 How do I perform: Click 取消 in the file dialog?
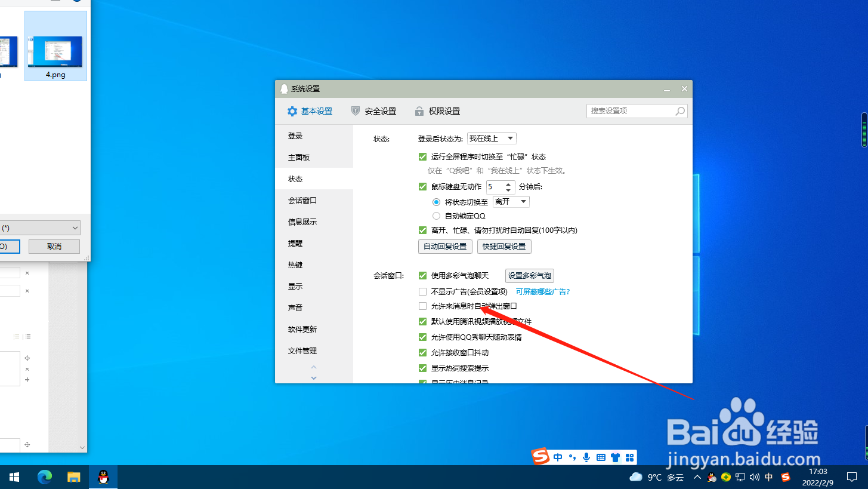54,247
